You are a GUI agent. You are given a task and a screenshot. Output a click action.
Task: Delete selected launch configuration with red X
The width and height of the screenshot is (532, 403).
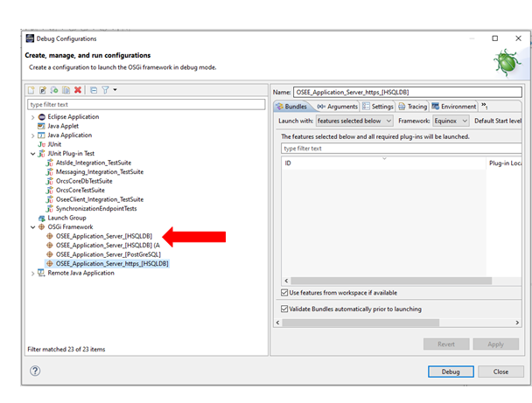pos(78,90)
